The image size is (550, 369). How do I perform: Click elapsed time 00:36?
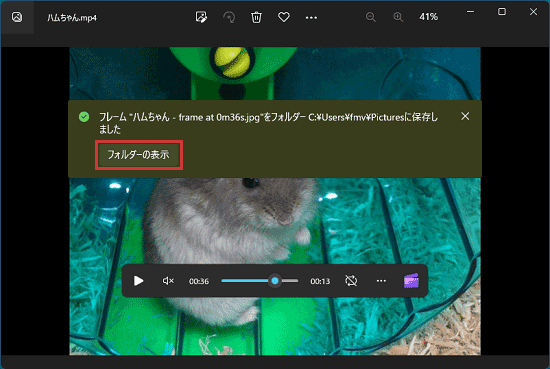pyautogui.click(x=199, y=281)
